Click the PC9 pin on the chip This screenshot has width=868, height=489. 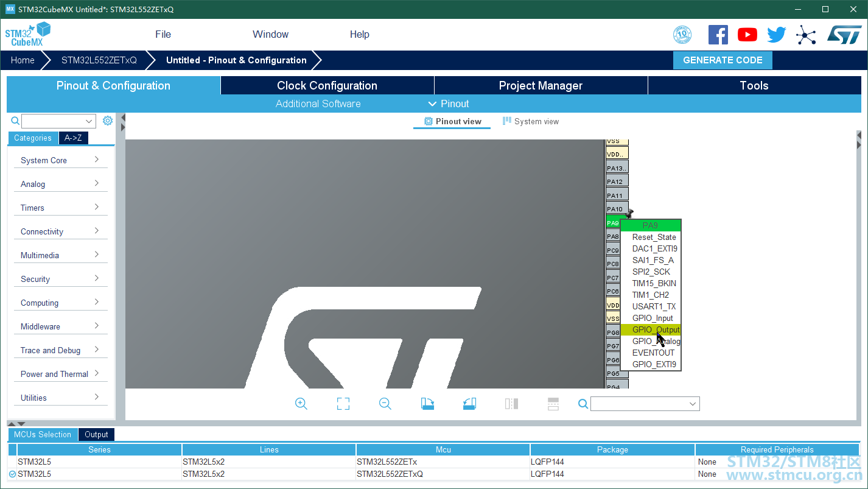[x=613, y=250]
